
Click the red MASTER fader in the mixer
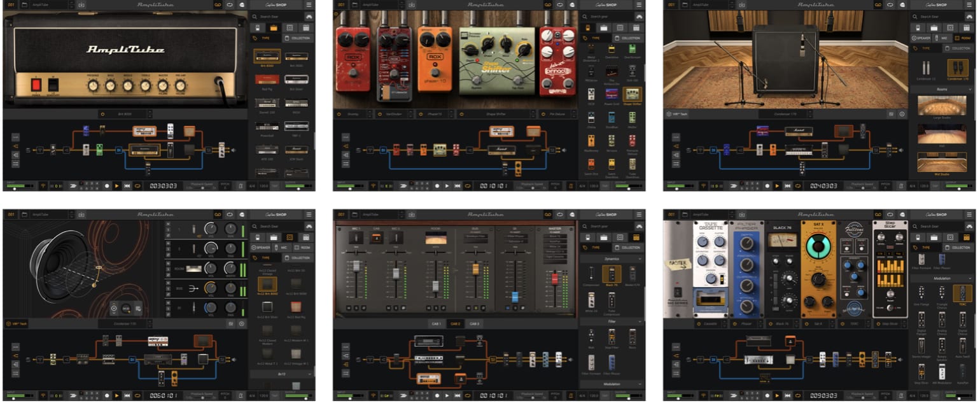[554, 279]
